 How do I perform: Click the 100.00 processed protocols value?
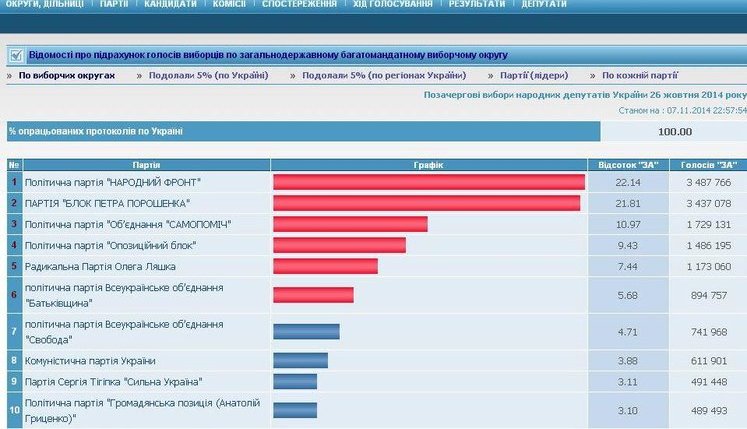[675, 132]
